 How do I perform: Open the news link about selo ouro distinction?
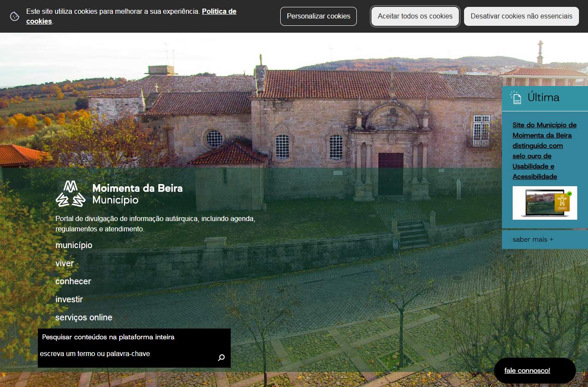click(545, 151)
